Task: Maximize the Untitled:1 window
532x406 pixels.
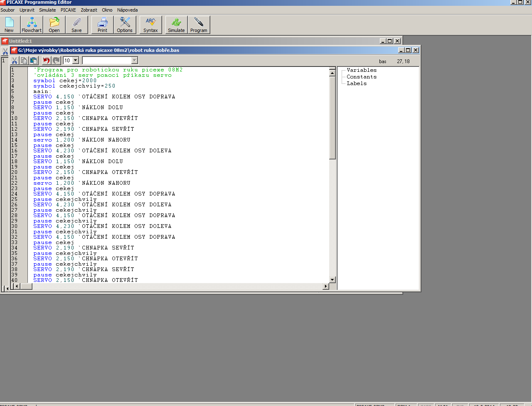Action: (390, 41)
